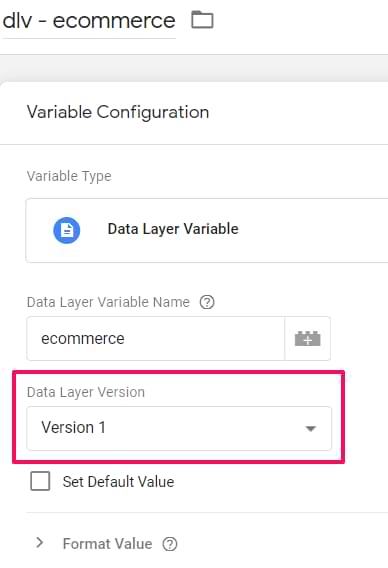Click the Data Layer Variable text

(x=173, y=229)
